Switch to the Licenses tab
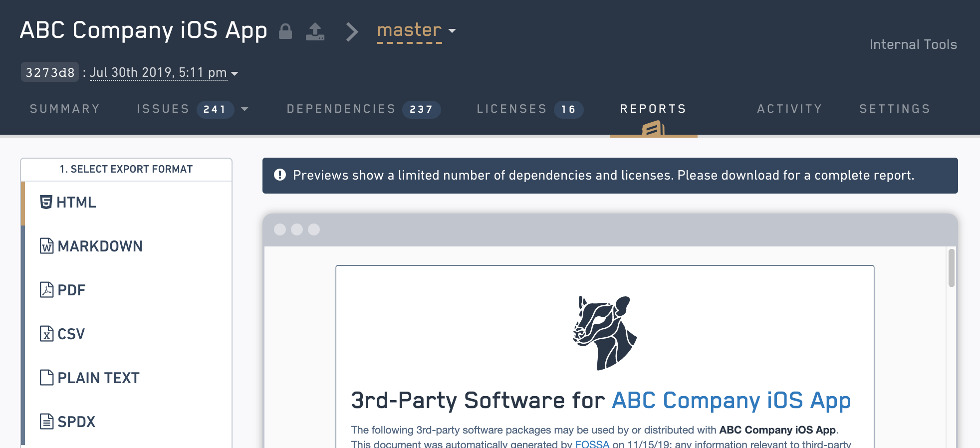980x448 pixels. (512, 109)
